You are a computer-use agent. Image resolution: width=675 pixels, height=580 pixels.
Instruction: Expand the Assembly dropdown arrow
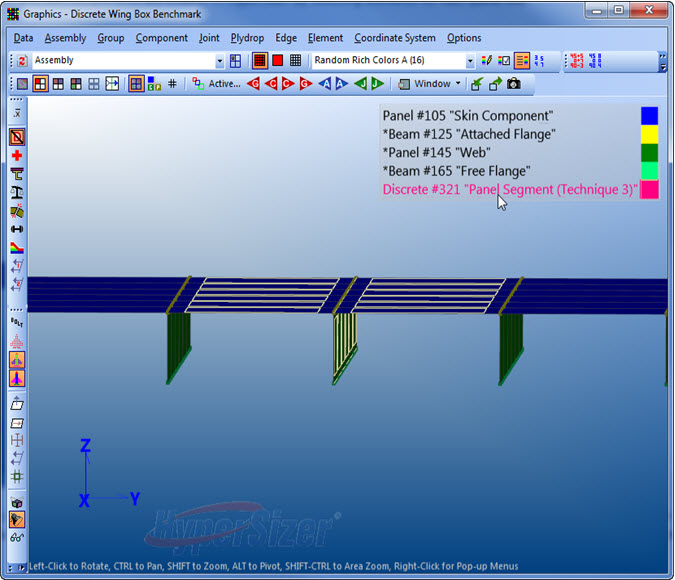click(220, 61)
